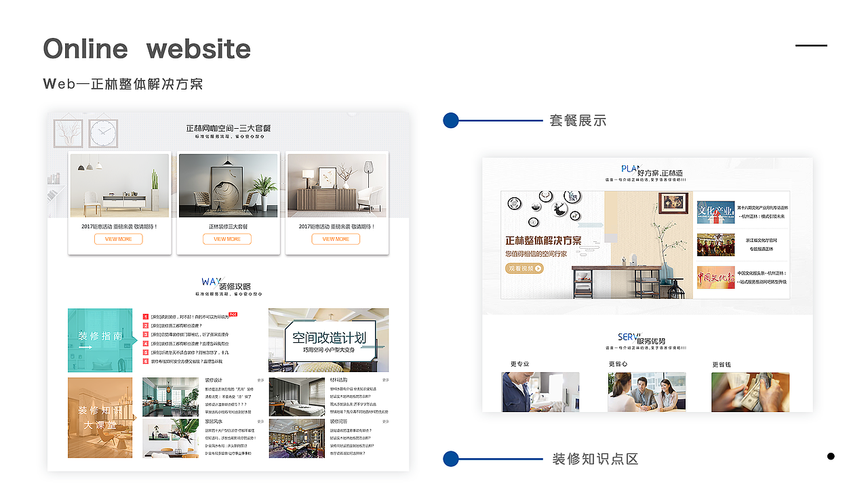868x488 pixels.
Task: Click the 正林整体解决方案 banner headline
Action: tap(543, 241)
